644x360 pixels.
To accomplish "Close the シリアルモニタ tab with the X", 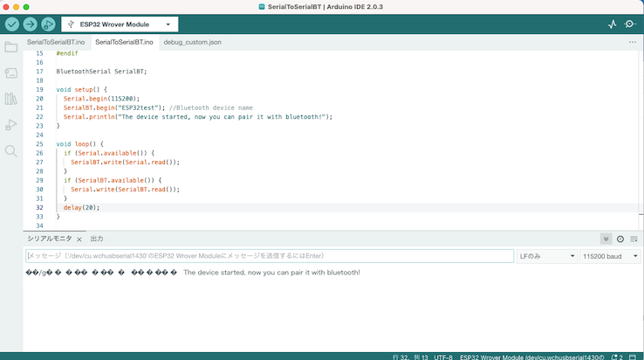I will (x=79, y=239).
